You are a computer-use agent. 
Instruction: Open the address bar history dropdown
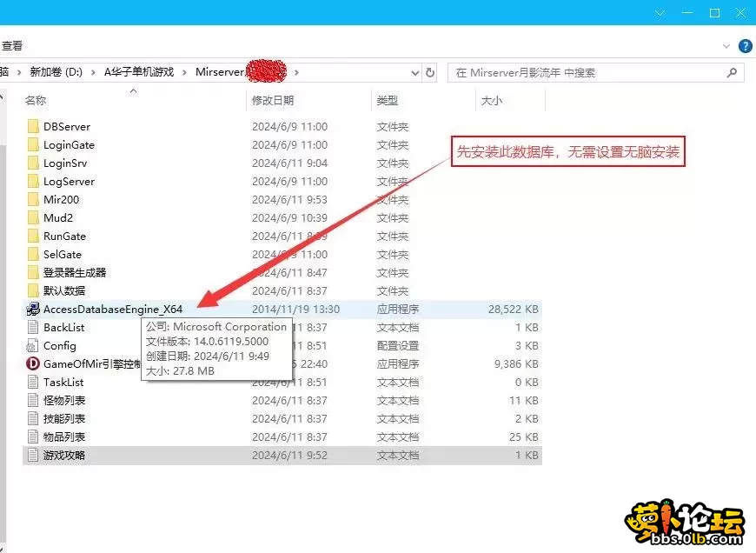[x=415, y=72]
